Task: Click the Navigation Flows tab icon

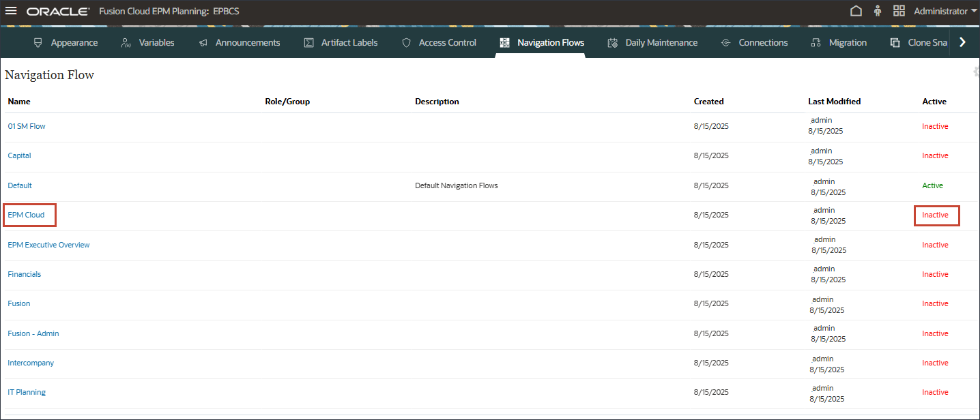Action: [x=504, y=42]
